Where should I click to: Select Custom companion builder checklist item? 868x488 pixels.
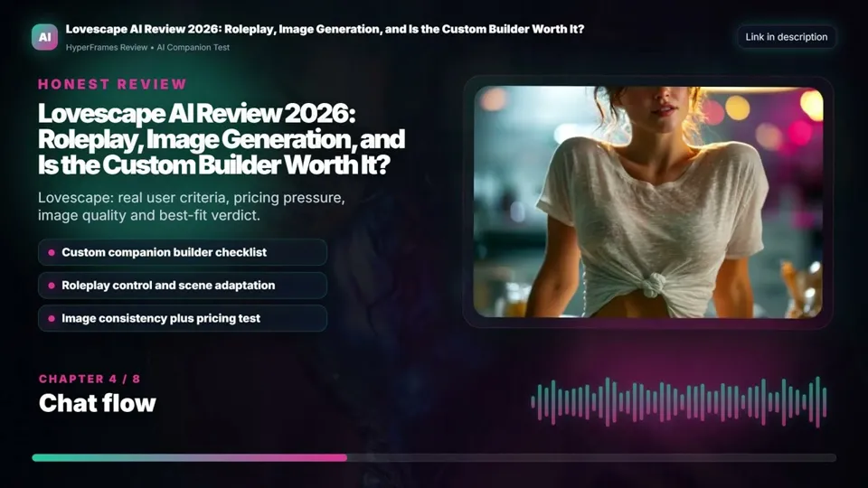[x=182, y=252]
